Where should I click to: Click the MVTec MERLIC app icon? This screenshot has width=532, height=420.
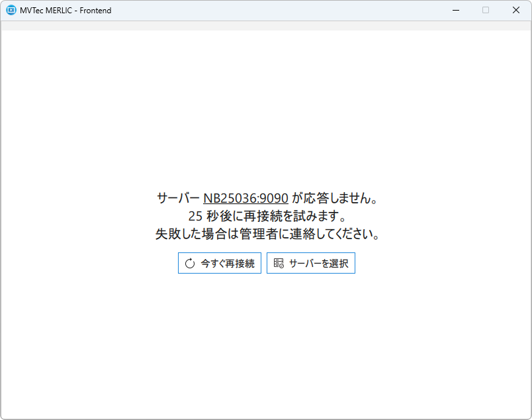11,10
